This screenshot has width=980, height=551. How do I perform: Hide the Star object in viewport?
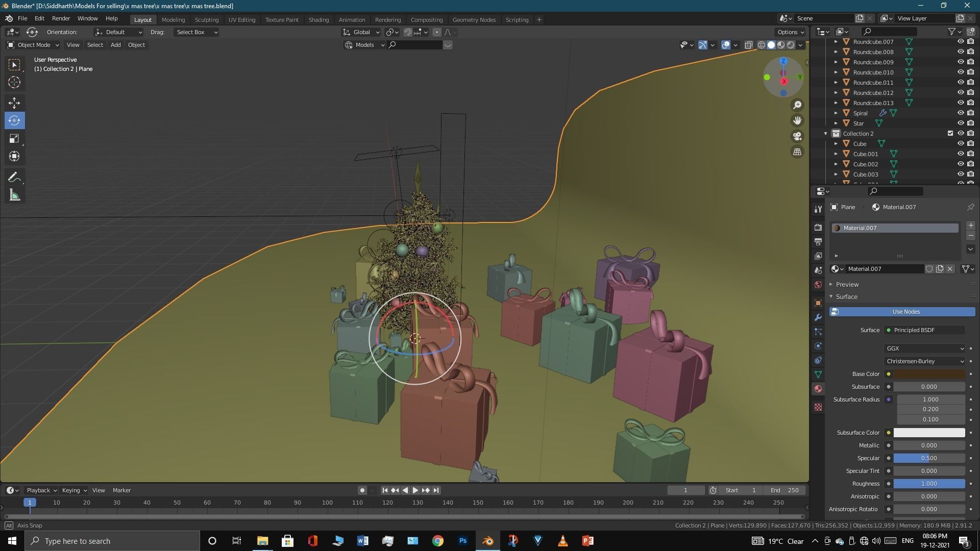coord(960,123)
